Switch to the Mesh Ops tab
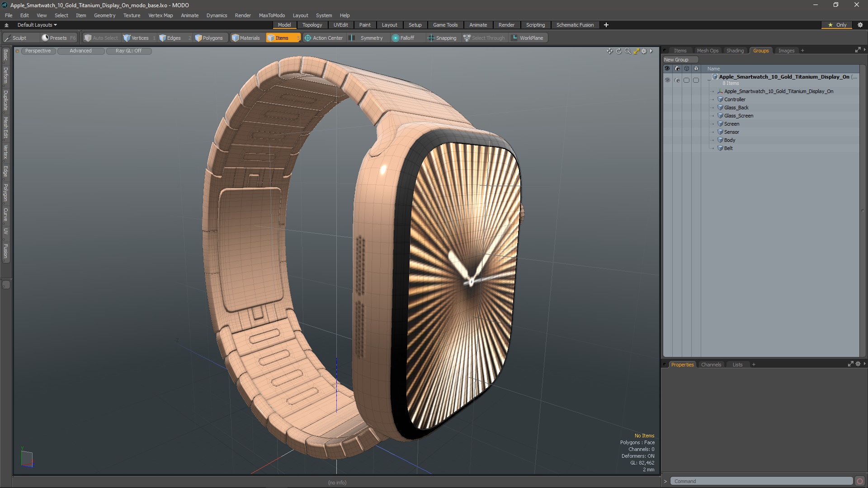Screen dimensions: 868x488 [x=707, y=51]
